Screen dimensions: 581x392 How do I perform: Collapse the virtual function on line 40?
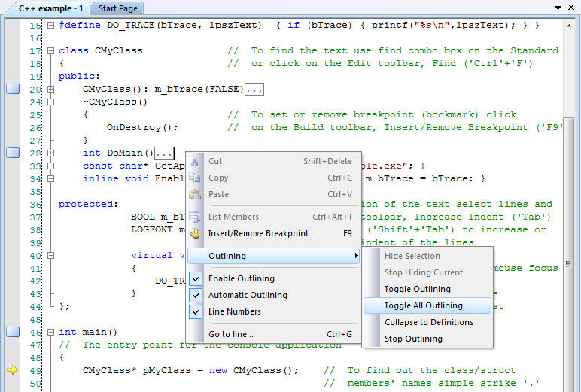click(50, 255)
